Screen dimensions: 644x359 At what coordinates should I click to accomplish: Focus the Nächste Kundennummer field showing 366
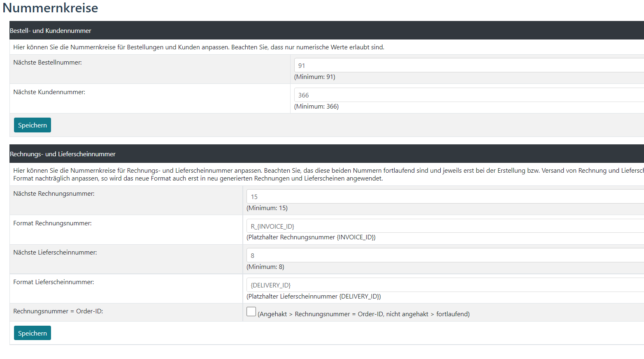pyautogui.click(x=468, y=95)
